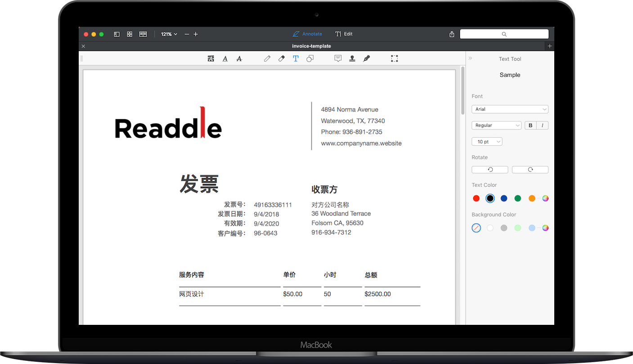Select the Stamp tool
The width and height of the screenshot is (633, 364).
[x=352, y=58]
